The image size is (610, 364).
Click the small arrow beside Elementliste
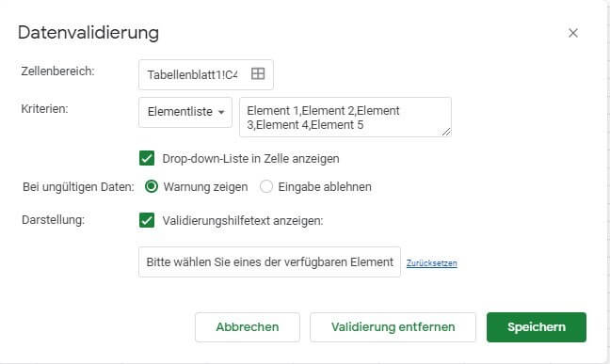(x=221, y=112)
